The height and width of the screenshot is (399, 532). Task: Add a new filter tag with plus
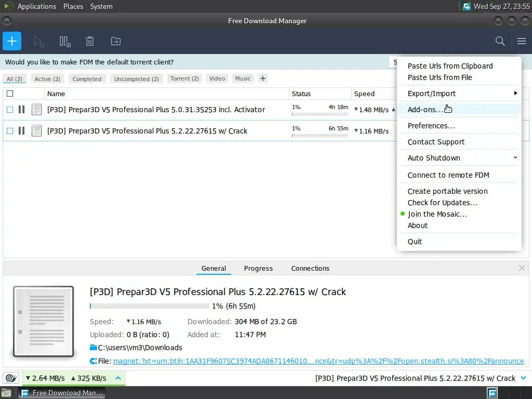tap(262, 78)
